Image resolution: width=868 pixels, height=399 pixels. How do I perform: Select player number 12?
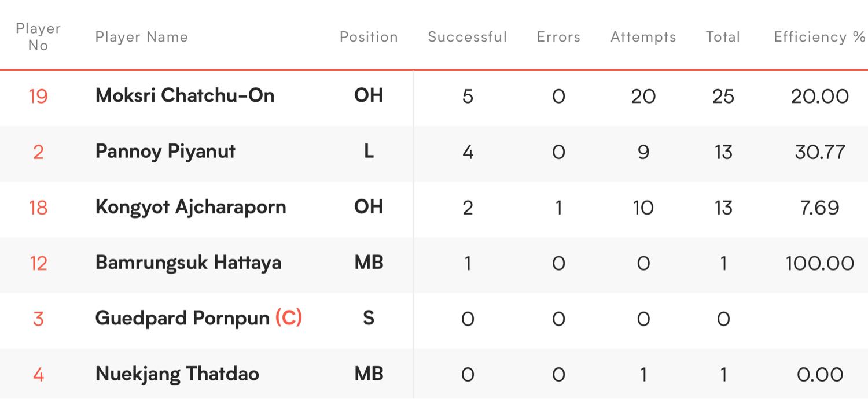pos(38,264)
